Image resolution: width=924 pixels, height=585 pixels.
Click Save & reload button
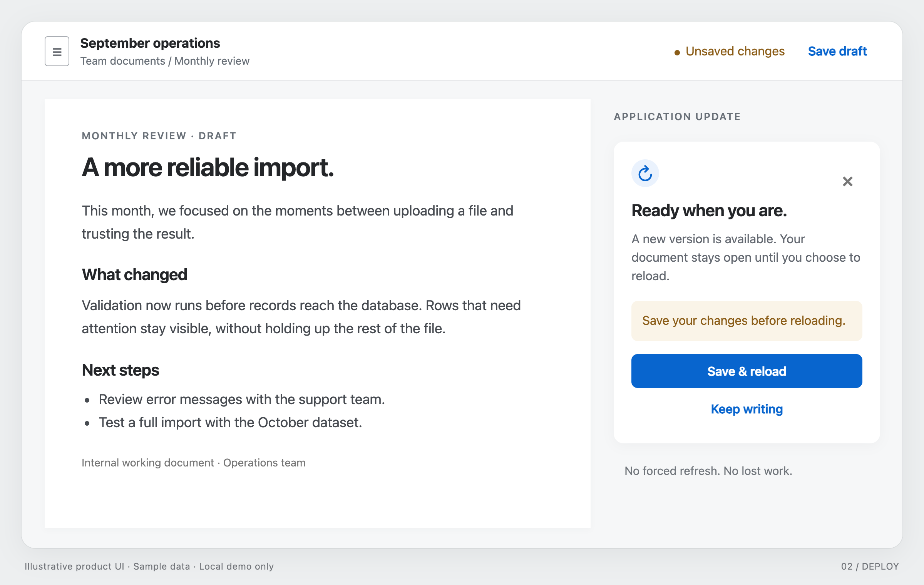[x=747, y=371]
